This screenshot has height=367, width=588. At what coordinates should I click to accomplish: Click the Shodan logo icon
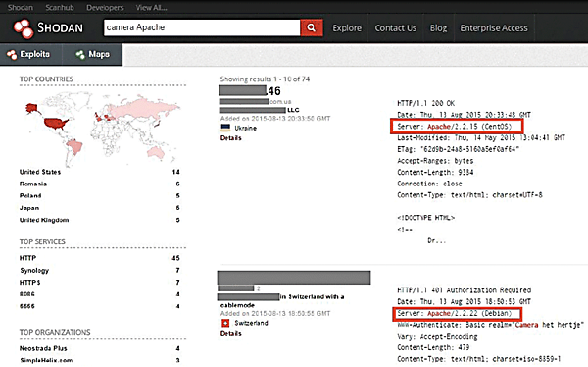click(24, 28)
